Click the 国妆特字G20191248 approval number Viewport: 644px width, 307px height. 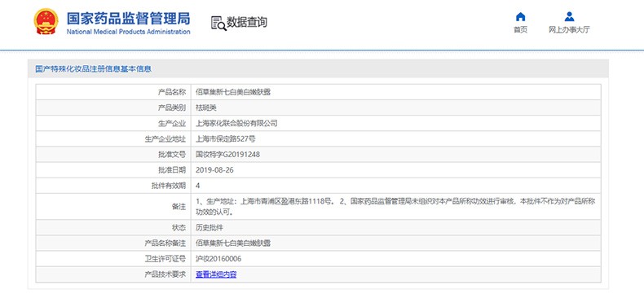point(228,155)
